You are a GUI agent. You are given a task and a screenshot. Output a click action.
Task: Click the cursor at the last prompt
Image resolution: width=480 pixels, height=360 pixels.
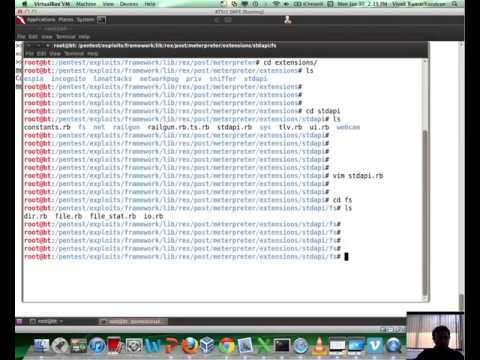pyautogui.click(x=346, y=257)
